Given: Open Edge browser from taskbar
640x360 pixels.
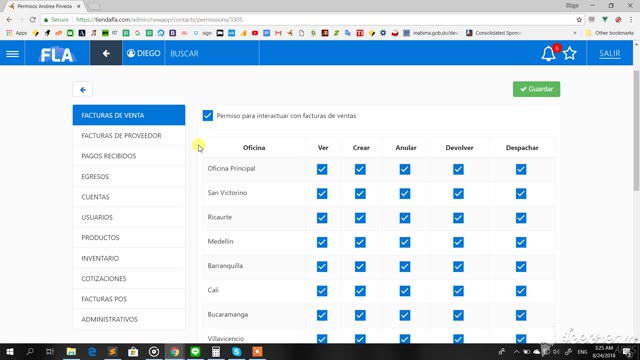Looking at the screenshot, I should [x=92, y=351].
